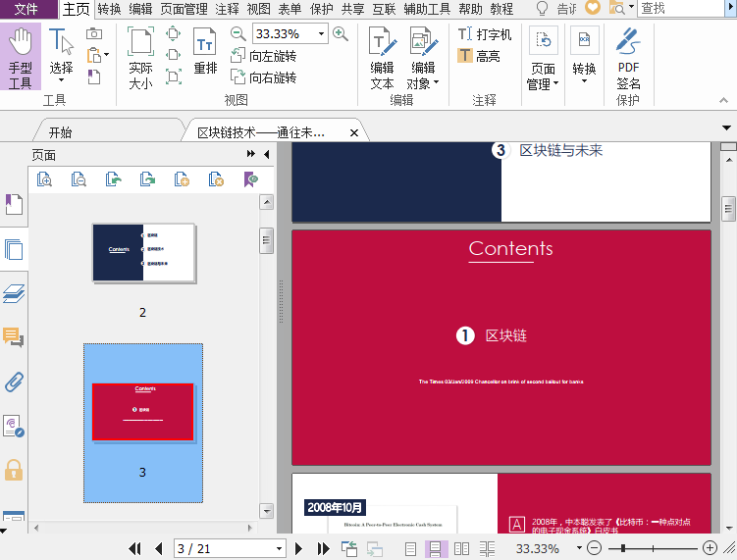Screen dimensions: 737x560
Task: Open the Comments panel
Action: point(14,336)
